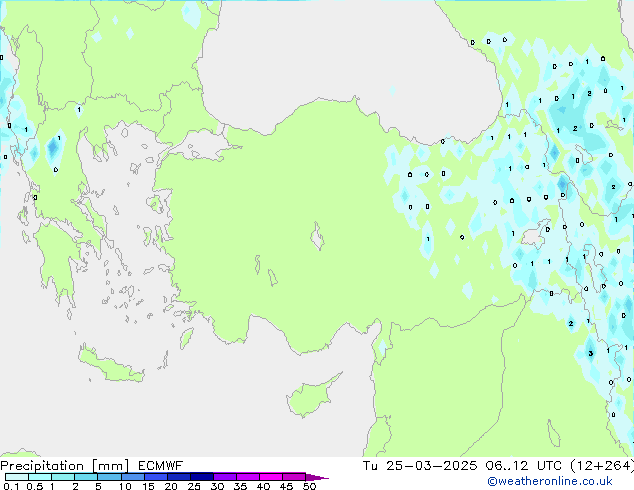Click the legend label '25'
Image resolution: width=634 pixels, height=490 pixels.
point(194,486)
